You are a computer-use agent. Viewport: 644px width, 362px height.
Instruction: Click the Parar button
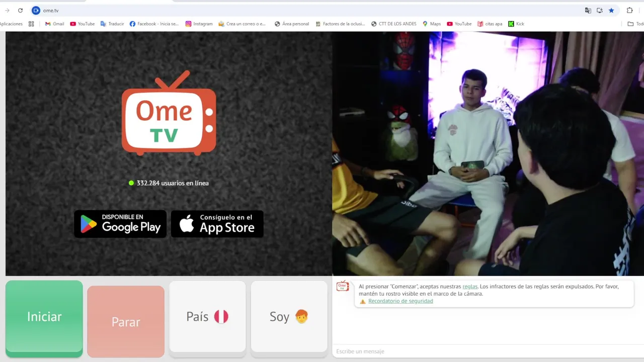126,321
